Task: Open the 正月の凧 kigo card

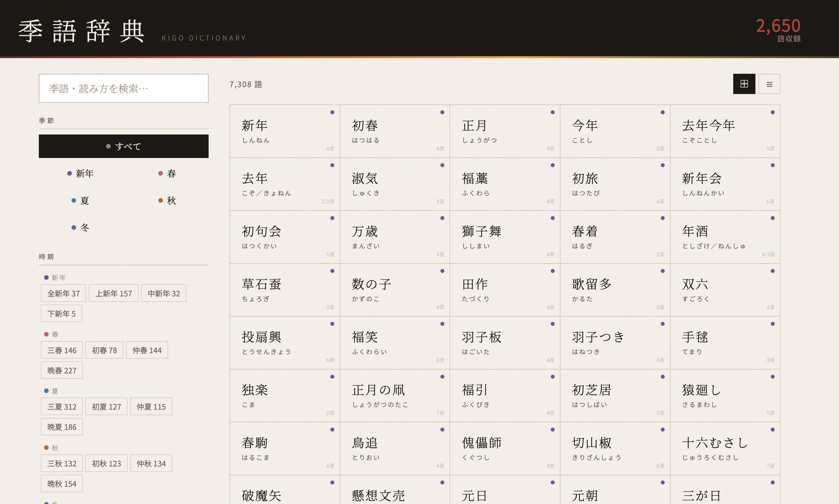Action: 394,395
